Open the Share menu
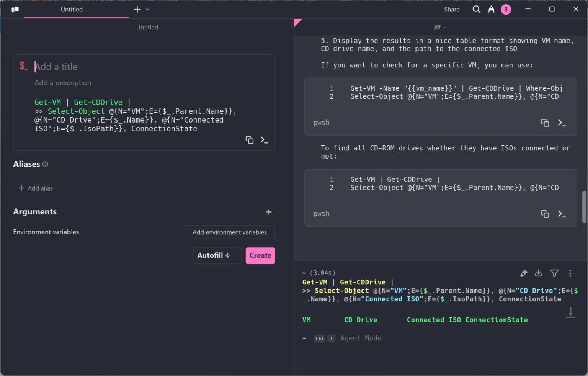Screen dimensions: 588x376 point(451,9)
